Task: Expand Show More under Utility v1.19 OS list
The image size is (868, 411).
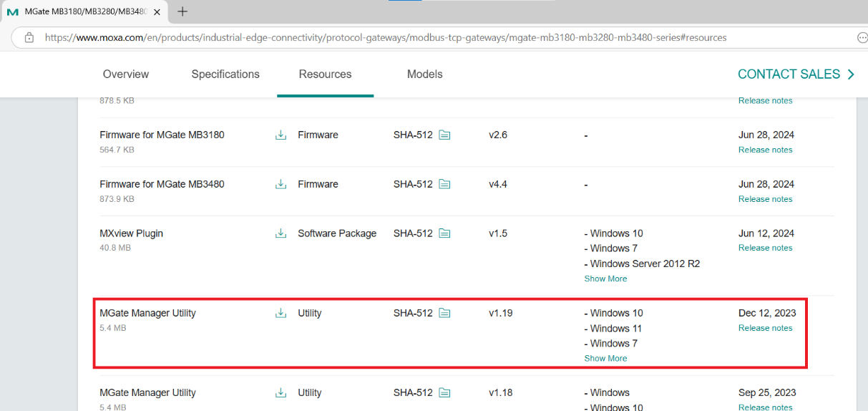Action: tap(605, 358)
